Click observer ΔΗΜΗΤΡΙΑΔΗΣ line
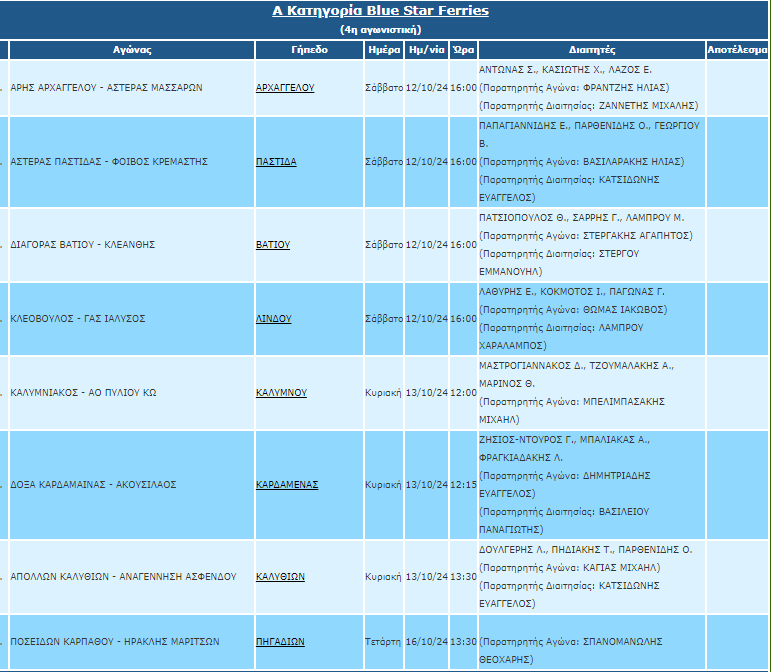 [x=565, y=476]
